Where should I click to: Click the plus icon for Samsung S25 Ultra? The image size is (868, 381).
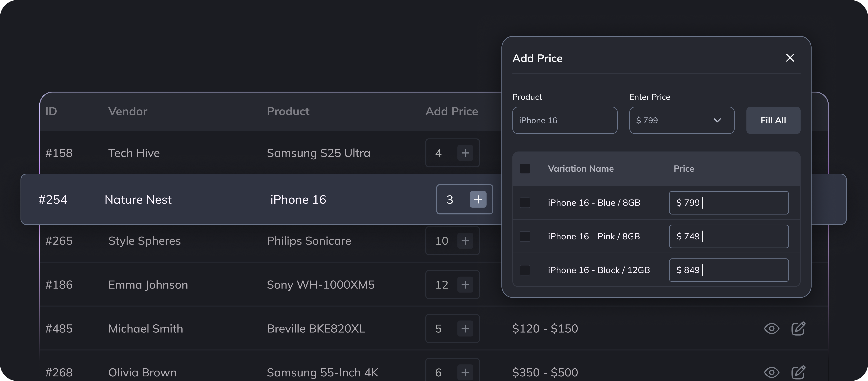point(465,153)
